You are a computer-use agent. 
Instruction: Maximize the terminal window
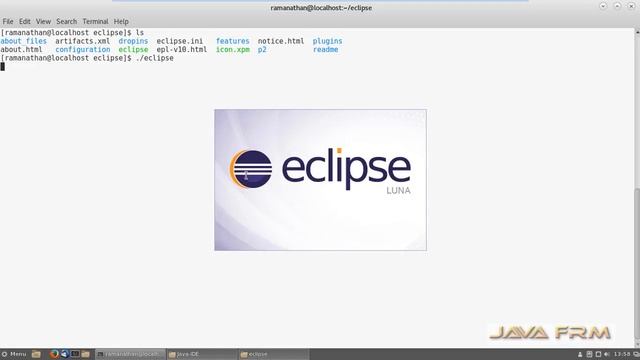(617, 6)
